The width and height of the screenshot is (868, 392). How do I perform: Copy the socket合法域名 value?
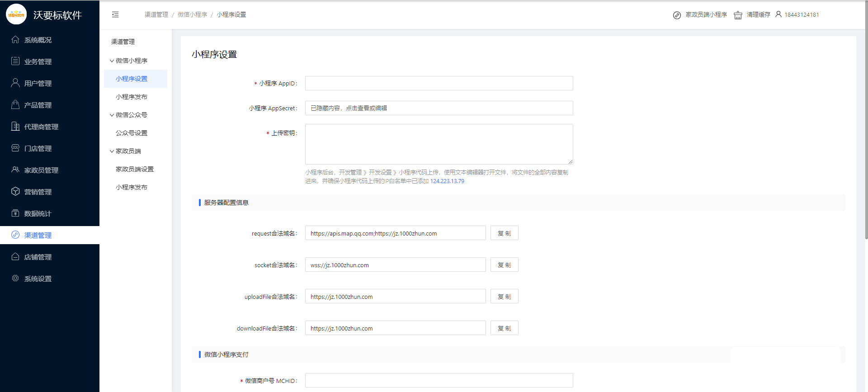tap(505, 265)
